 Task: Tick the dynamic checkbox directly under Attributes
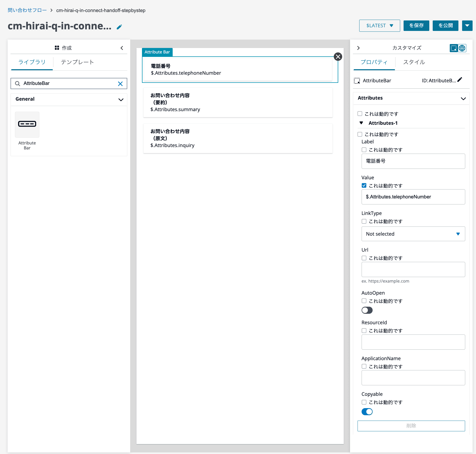pos(360,114)
